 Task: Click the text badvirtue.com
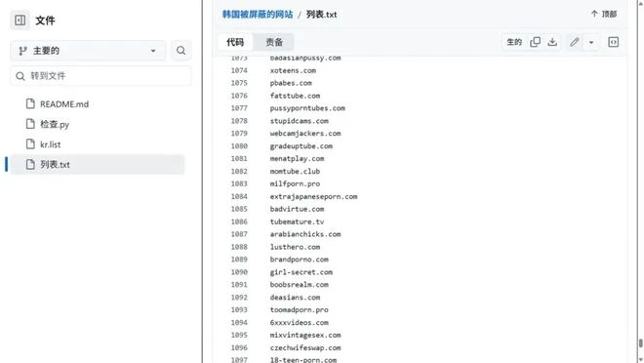coord(297,209)
